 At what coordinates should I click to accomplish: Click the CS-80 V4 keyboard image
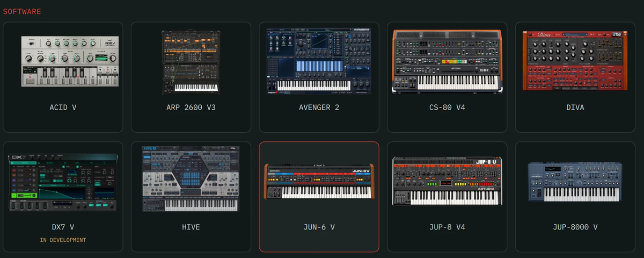tap(447, 61)
